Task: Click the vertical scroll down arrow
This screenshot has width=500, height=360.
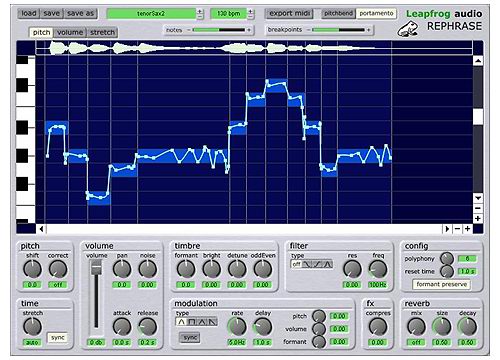Action: point(478,198)
